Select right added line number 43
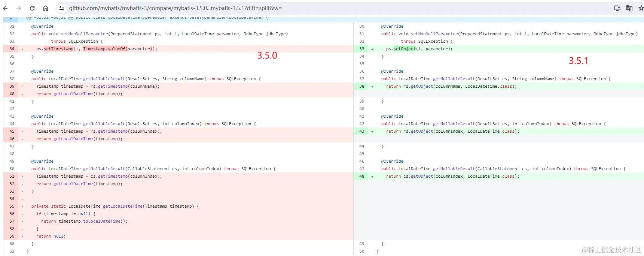Viewport: 644px width, 256px height. pyautogui.click(x=362, y=131)
